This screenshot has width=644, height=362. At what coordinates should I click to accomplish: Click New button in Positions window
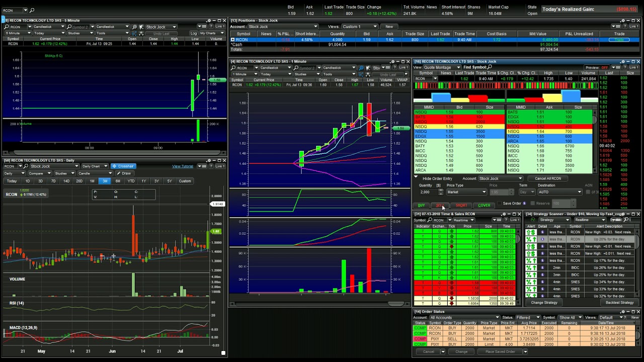click(389, 27)
